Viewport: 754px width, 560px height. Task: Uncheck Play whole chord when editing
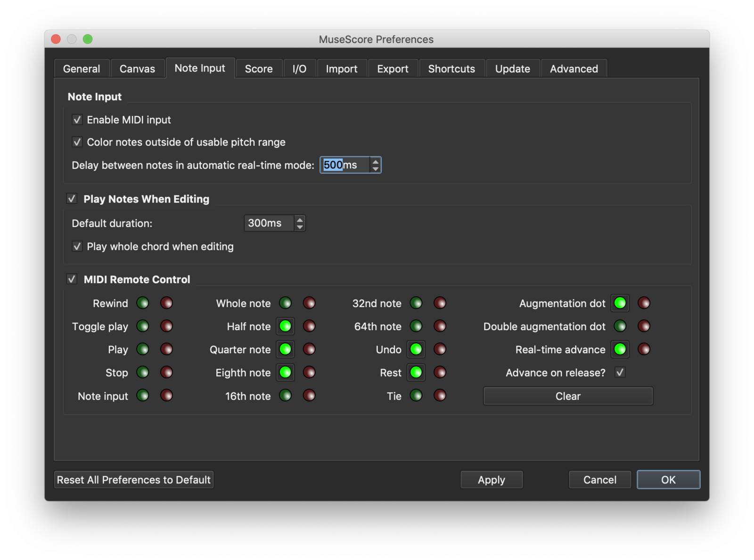(x=77, y=246)
